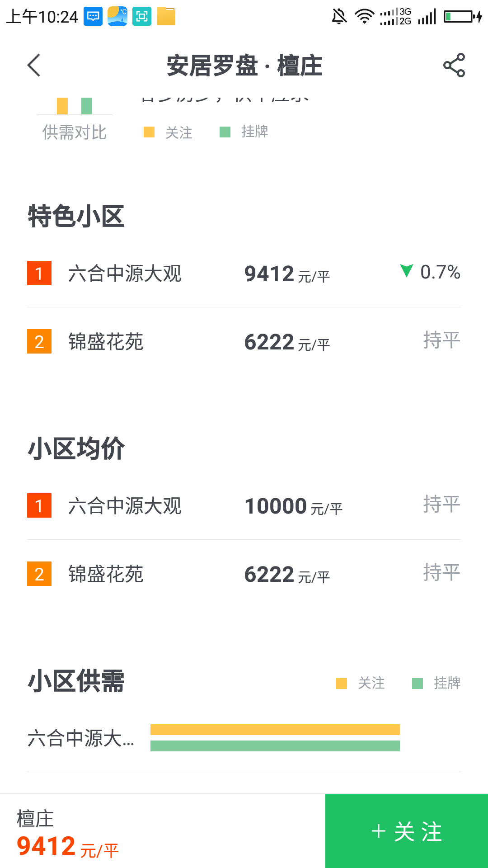The image size is (488, 868).
Task: Select 六合中源大观 under 小区均价
Action: [x=125, y=506]
